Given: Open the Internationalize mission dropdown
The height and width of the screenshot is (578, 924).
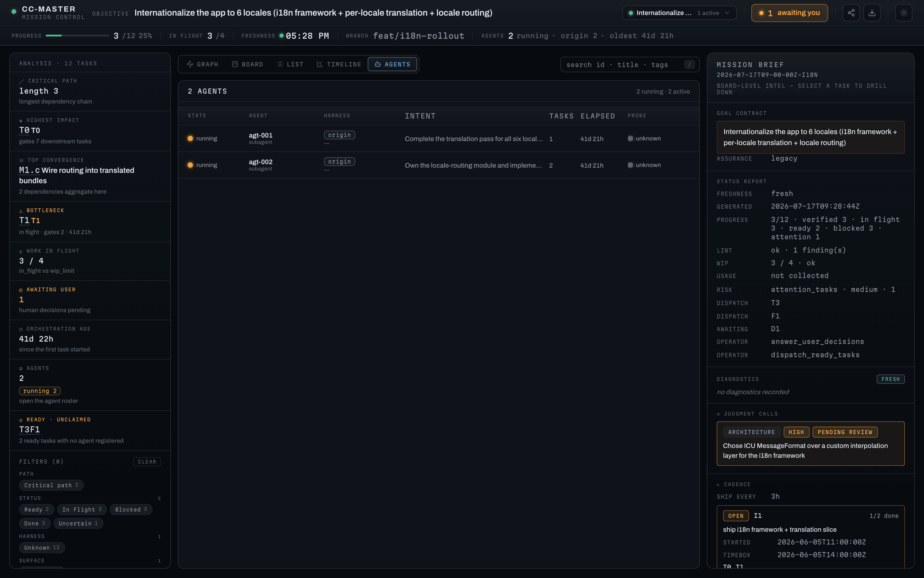Looking at the screenshot, I should [679, 13].
